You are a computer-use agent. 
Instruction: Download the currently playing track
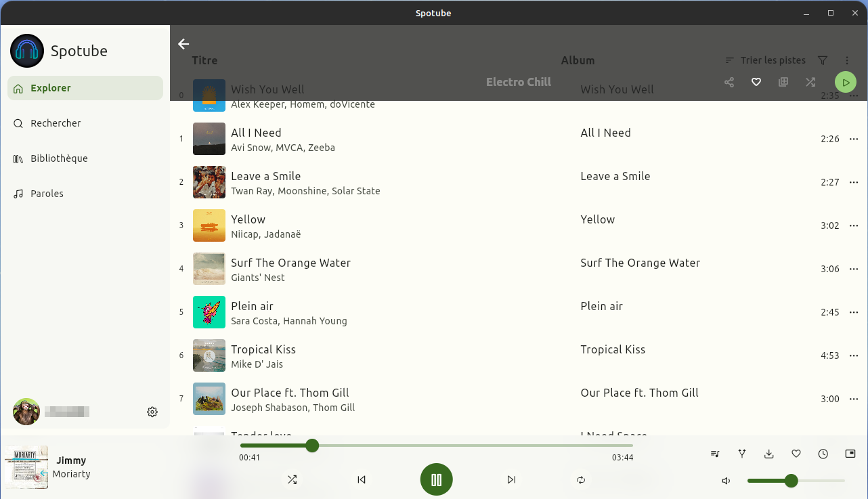pyautogui.click(x=769, y=454)
